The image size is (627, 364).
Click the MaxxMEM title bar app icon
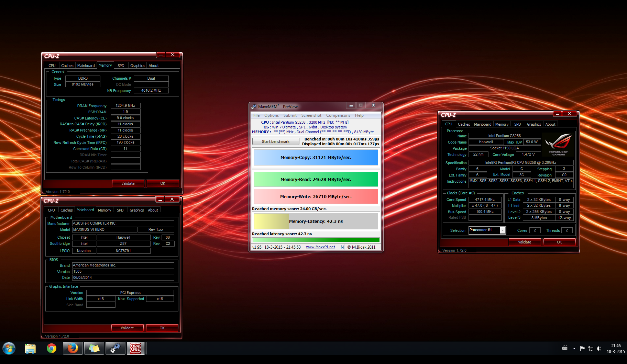pyautogui.click(x=254, y=107)
